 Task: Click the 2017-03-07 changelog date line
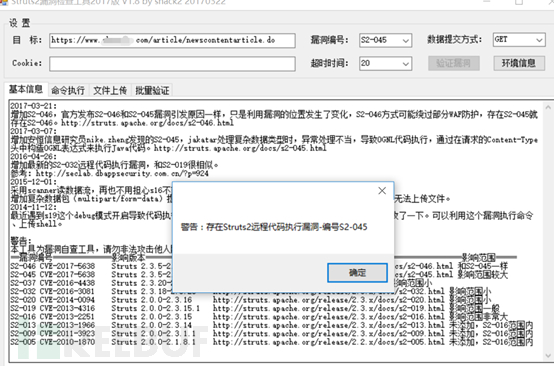pyautogui.click(x=34, y=131)
